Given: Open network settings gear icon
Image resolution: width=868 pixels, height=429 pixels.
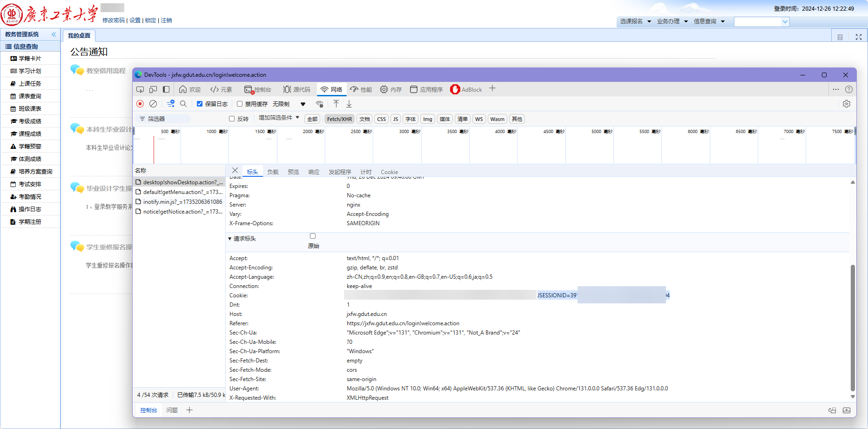Looking at the screenshot, I should coord(847,104).
